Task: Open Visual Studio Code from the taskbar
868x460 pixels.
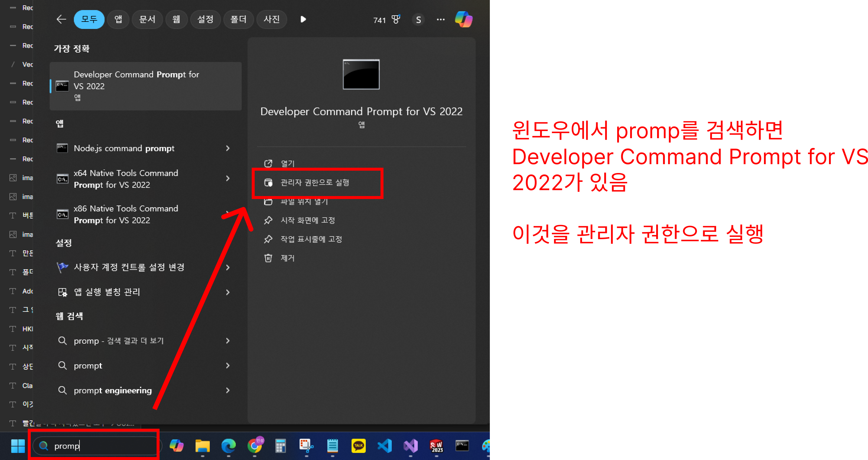Action: click(384, 446)
